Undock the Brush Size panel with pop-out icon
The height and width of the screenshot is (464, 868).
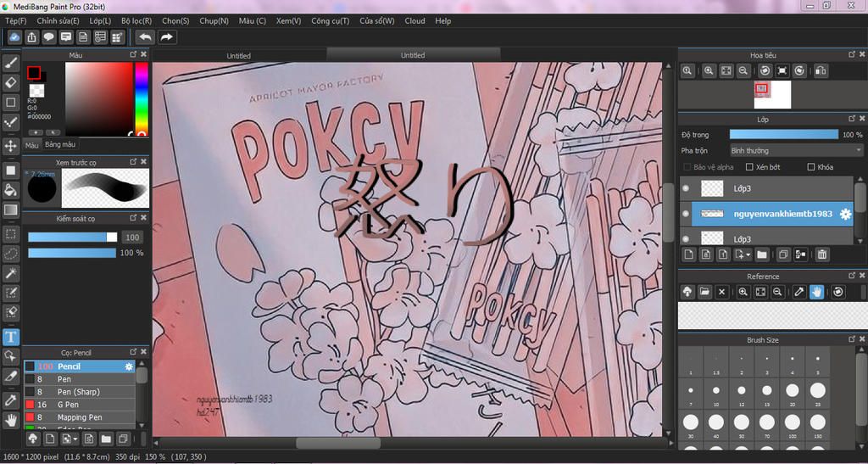pyautogui.click(x=852, y=339)
